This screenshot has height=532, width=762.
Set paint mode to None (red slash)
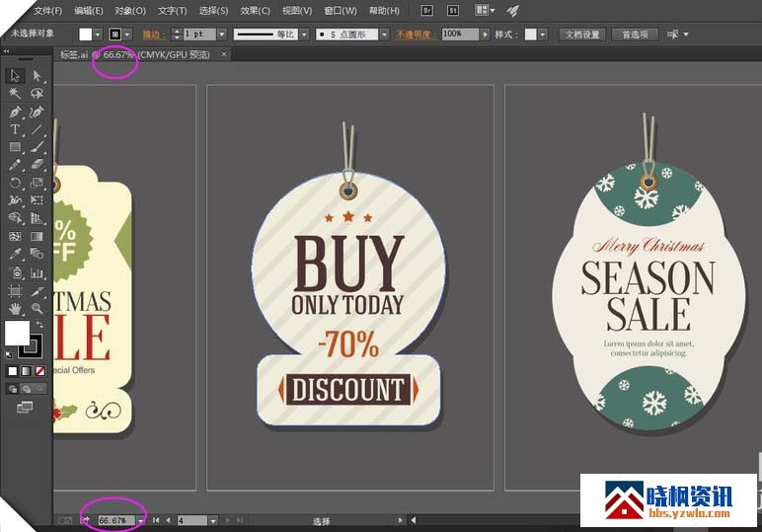point(40,371)
